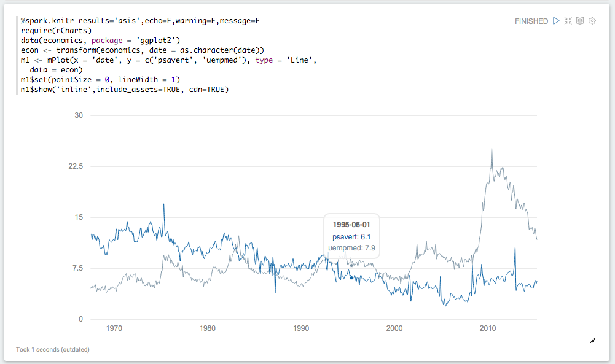This screenshot has width=615, height=364.
Task: Hide the code editor using collapse arrows icon
Action: pyautogui.click(x=568, y=21)
